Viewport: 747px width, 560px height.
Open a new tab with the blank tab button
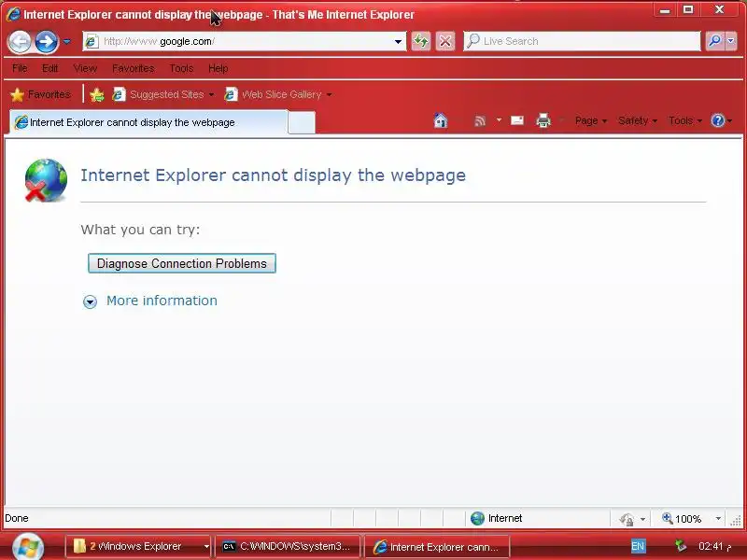tap(302, 123)
